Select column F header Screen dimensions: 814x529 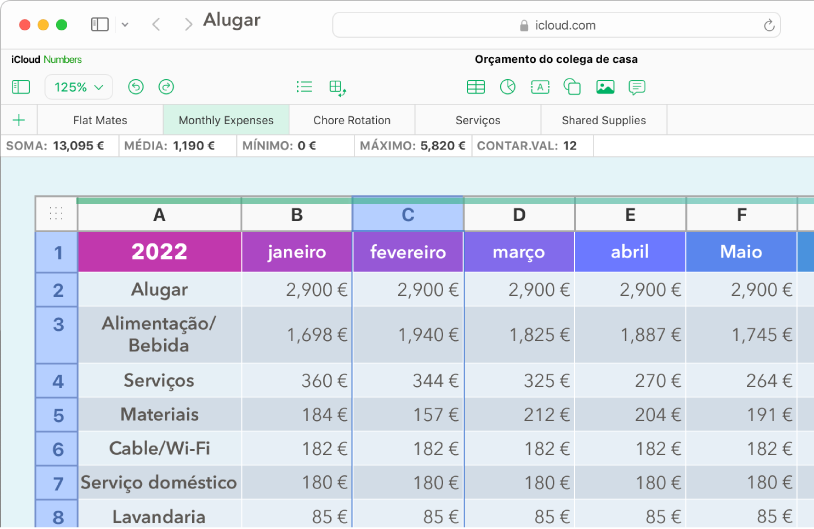click(x=741, y=215)
